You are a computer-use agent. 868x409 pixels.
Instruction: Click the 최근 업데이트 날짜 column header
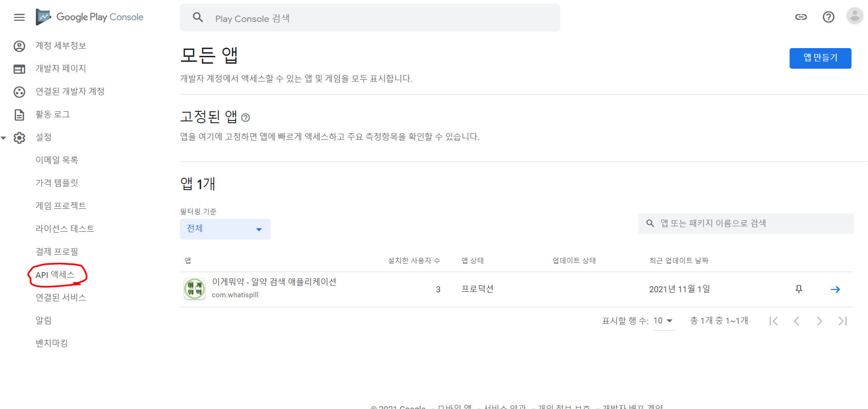(x=679, y=261)
